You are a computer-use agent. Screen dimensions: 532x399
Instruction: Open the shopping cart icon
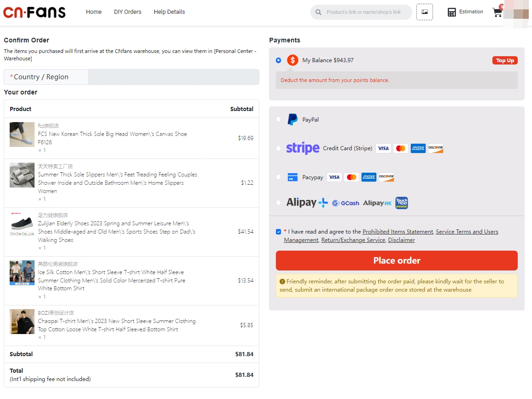tap(497, 12)
